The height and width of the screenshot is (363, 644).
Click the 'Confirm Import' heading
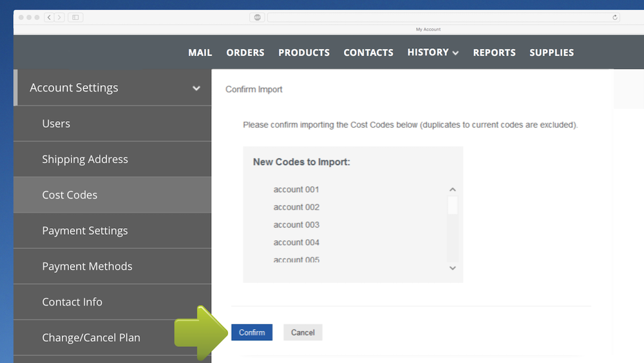254,89
